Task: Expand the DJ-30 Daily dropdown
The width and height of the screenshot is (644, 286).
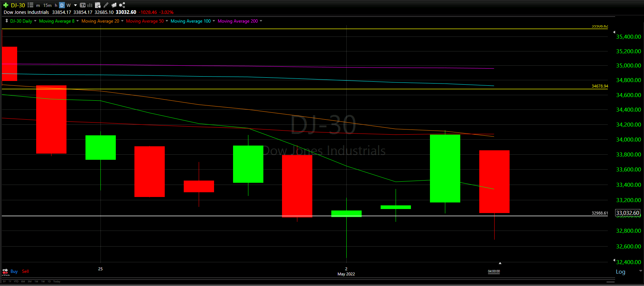Action: click(x=35, y=21)
